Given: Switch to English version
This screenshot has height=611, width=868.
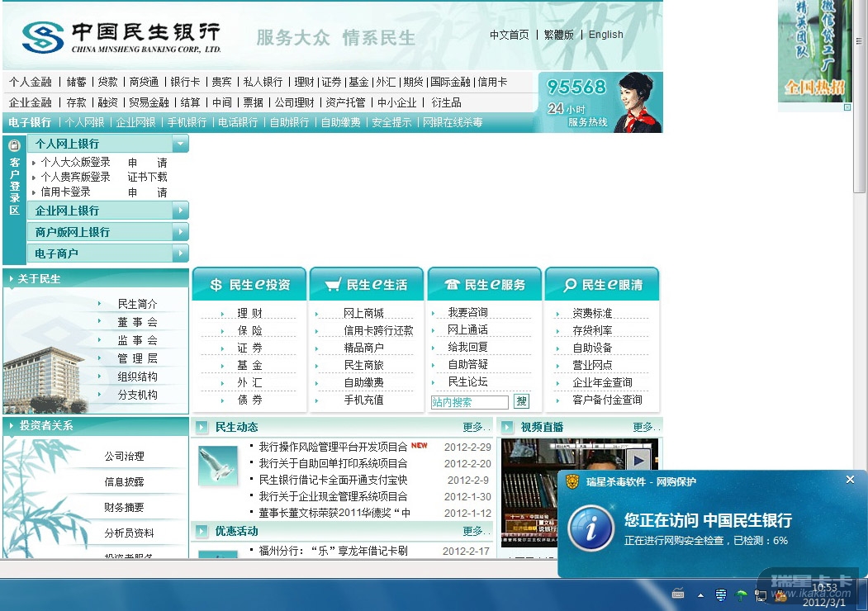Looking at the screenshot, I should tap(605, 35).
